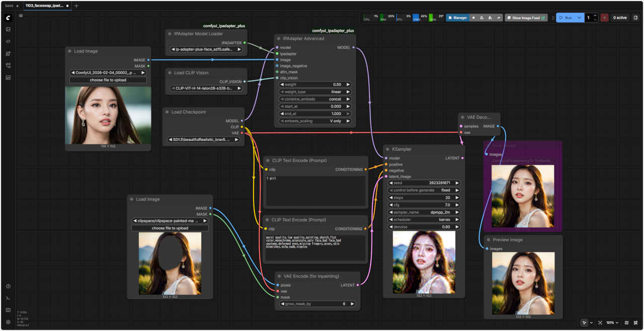The width and height of the screenshot is (644, 331).
Task: Click the positive prompt text box with 1 girl
Action: (x=315, y=190)
